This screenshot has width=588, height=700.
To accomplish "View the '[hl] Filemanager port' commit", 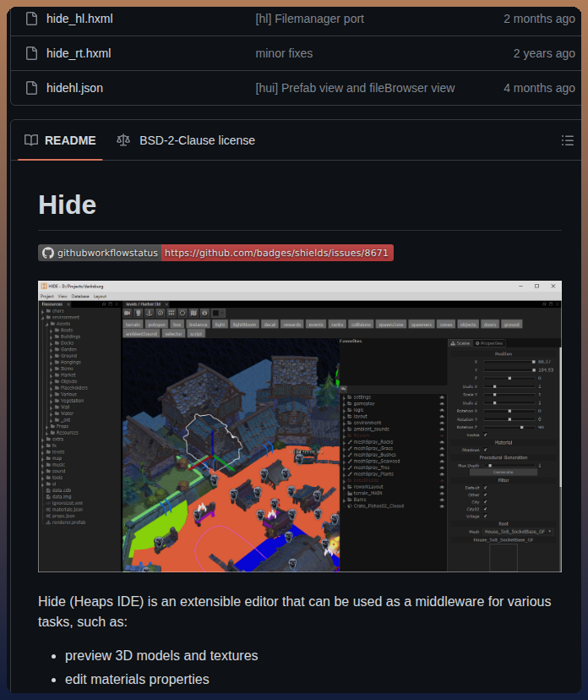I will (x=309, y=19).
